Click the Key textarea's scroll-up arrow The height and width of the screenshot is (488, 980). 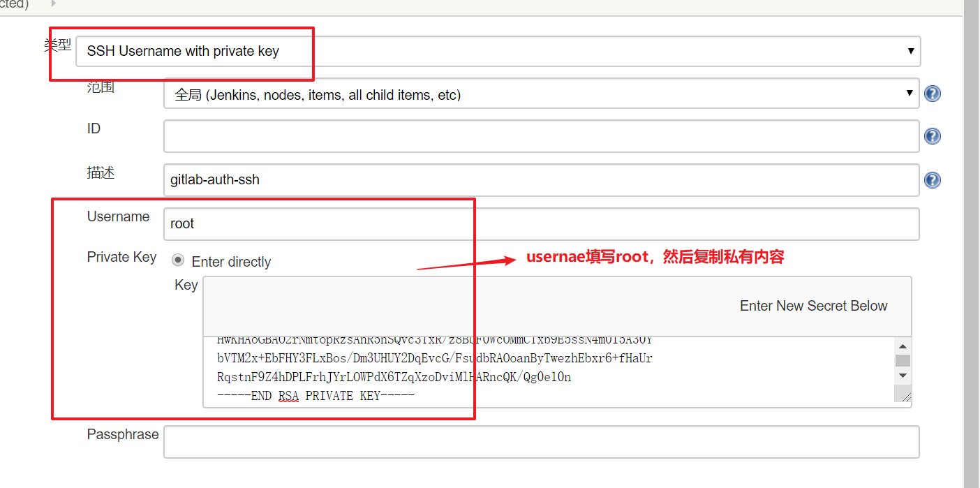coord(903,346)
